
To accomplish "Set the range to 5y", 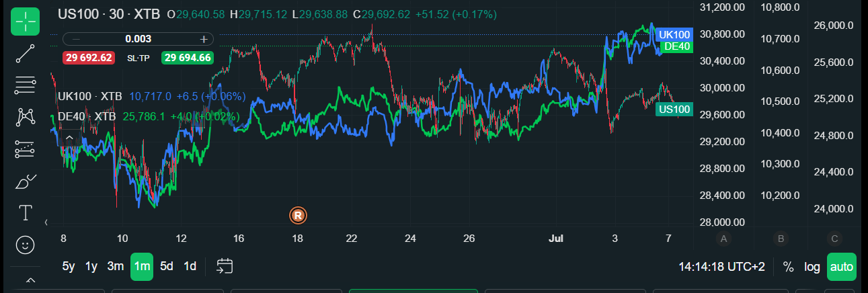I will point(69,266).
